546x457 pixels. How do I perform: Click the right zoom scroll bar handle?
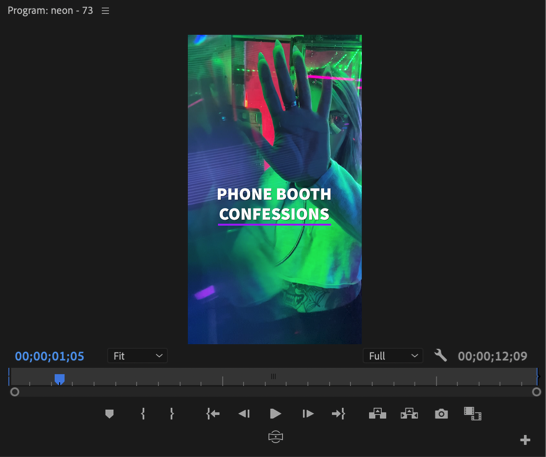point(536,392)
